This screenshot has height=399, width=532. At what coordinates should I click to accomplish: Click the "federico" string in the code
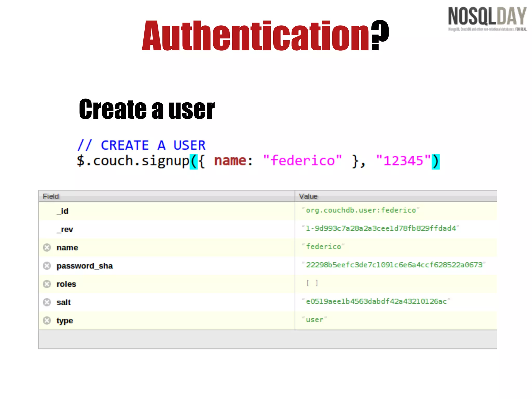[303, 160]
